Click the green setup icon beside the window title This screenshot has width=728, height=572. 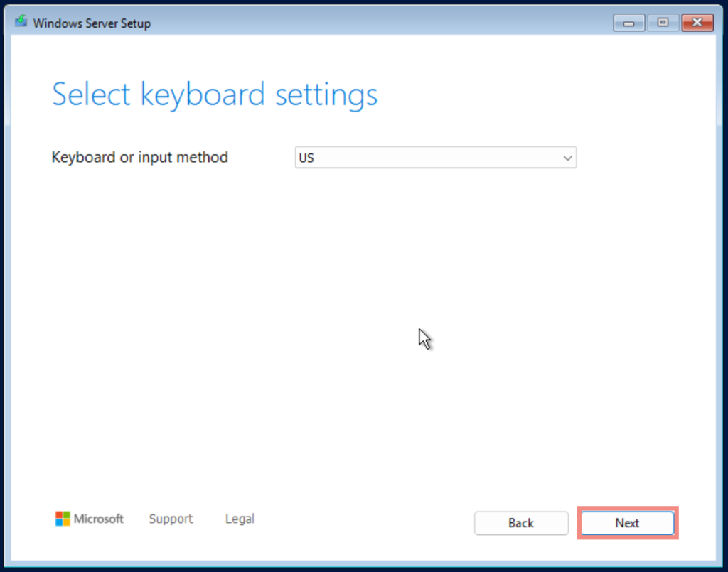coord(21,22)
